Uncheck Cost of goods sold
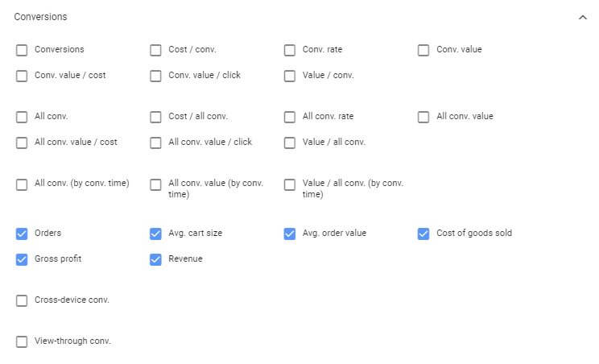Screen dimensions: 599x364 click(423, 234)
